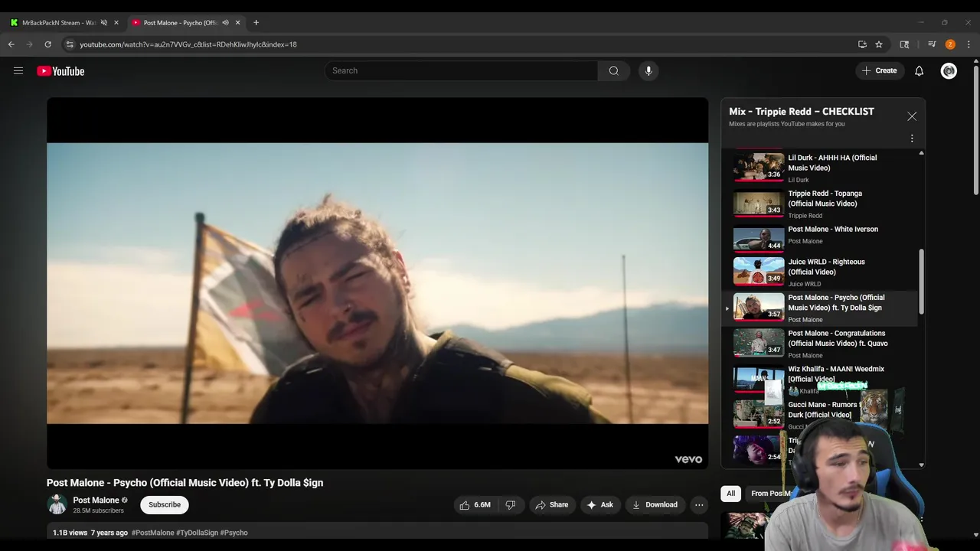The image size is (980, 551).
Task: Play Lil Durk - AHHH HA from playlist
Action: pos(819,168)
